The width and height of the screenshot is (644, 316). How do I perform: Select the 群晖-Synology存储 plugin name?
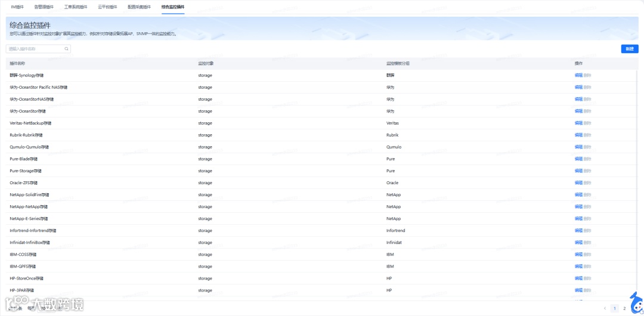(x=27, y=76)
